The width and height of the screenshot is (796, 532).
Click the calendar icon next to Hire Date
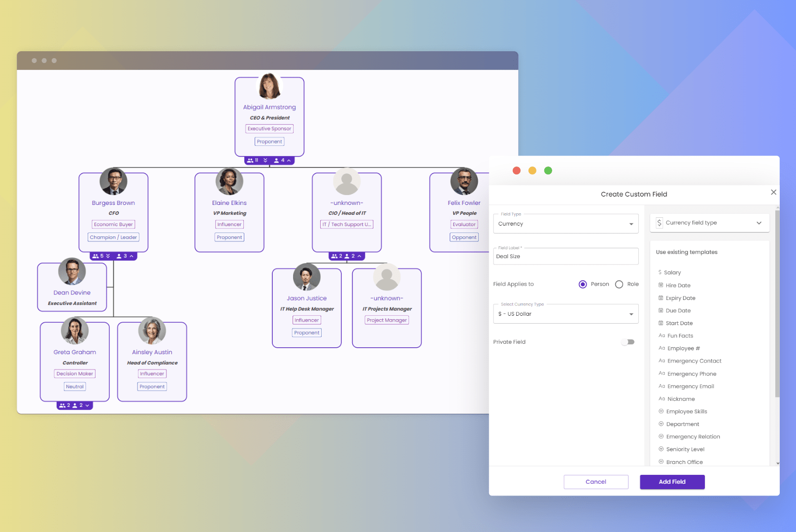pos(661,285)
